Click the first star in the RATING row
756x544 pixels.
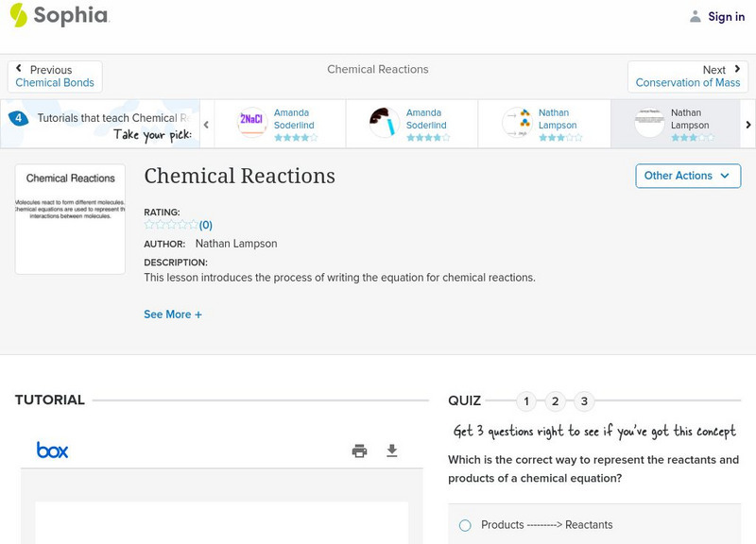coord(146,225)
